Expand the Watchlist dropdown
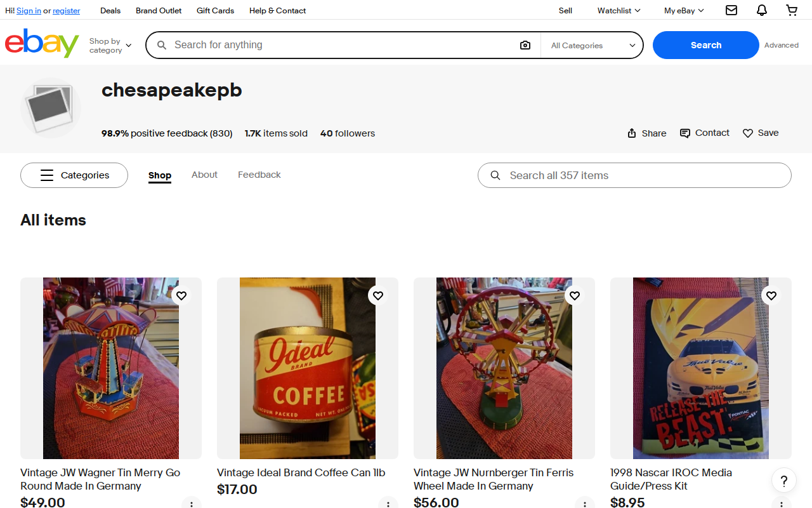This screenshot has height=508, width=812. tap(619, 10)
